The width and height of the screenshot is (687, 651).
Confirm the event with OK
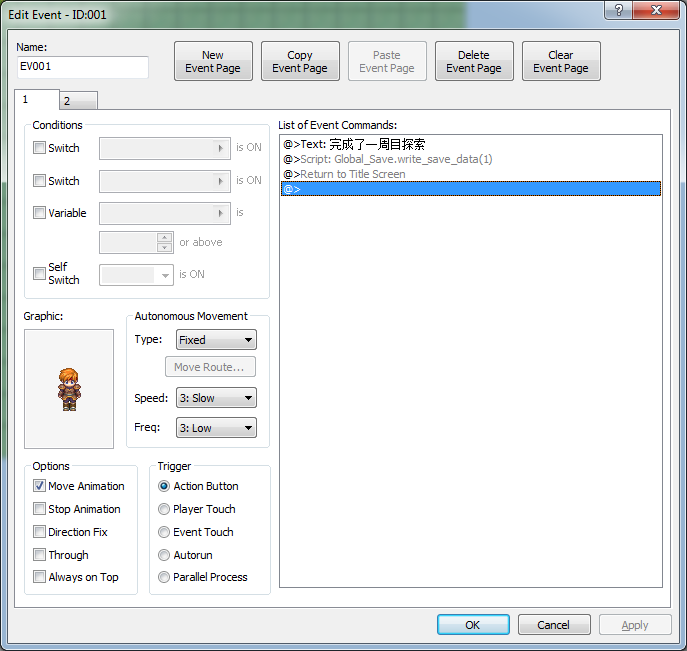(x=473, y=625)
